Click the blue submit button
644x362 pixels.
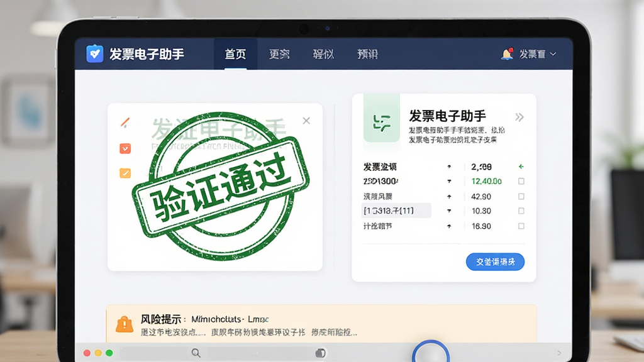point(496,262)
